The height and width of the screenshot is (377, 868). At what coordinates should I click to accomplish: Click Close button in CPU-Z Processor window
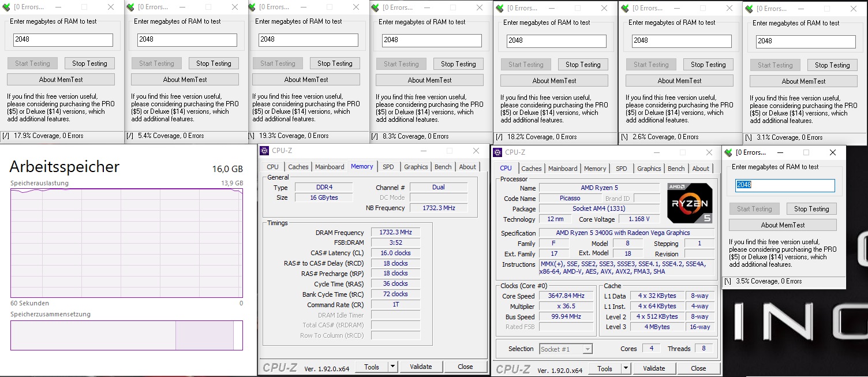(x=698, y=368)
